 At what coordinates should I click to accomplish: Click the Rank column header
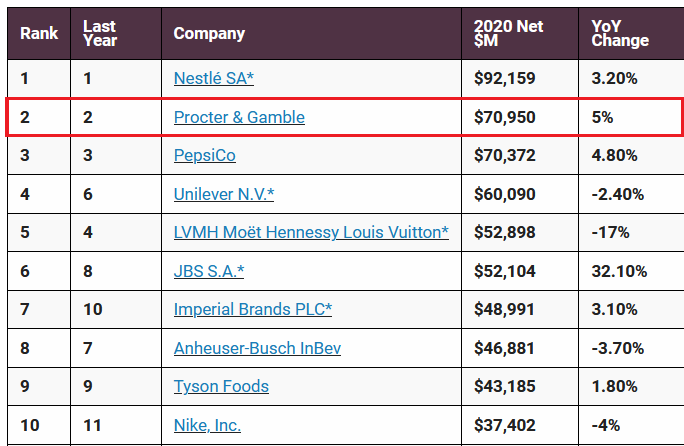tap(39, 33)
